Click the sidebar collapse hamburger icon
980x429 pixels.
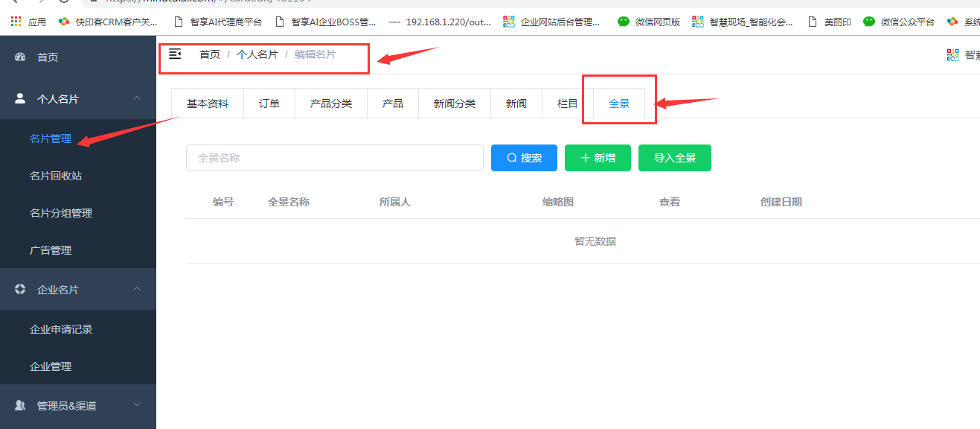coord(175,54)
